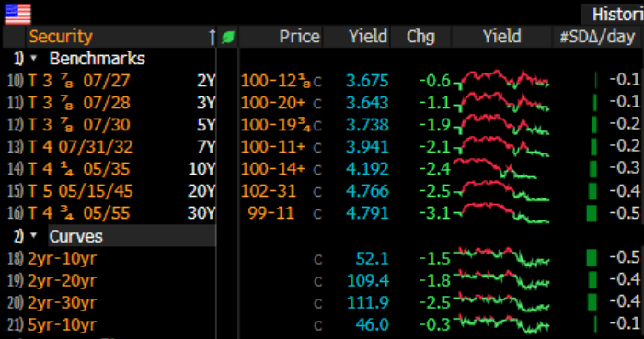Click the 10Y green SD bar
The width and height of the screenshot is (644, 339).
pyautogui.click(x=592, y=169)
